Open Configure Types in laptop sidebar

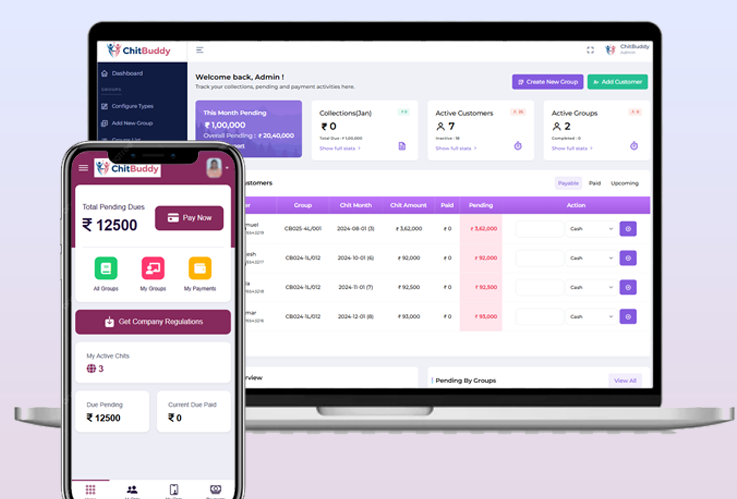tap(127, 106)
